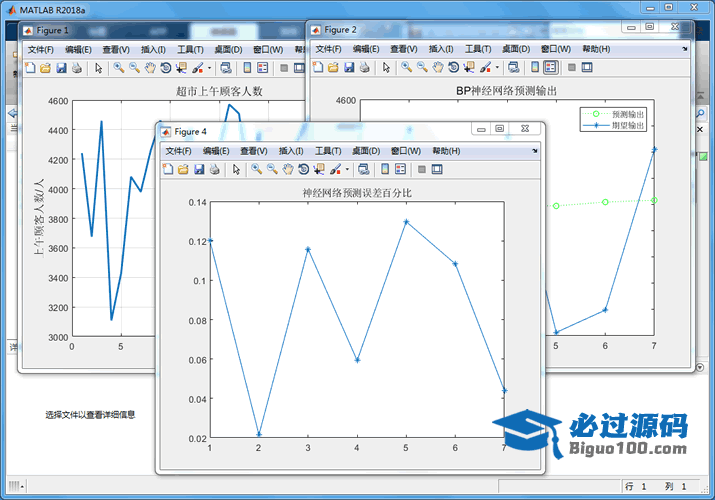The width and height of the screenshot is (715, 500).
Task: Select Data Cursor tool in Figure 4
Action: [319, 170]
